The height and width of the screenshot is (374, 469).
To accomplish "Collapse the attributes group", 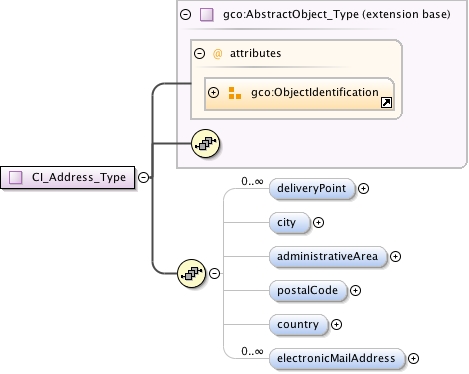I will (199, 53).
